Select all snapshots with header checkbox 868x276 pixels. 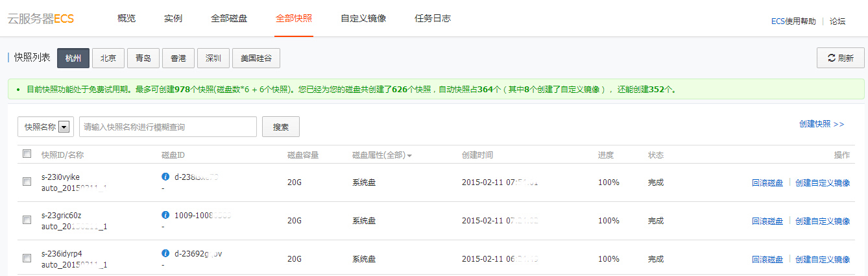(x=27, y=154)
